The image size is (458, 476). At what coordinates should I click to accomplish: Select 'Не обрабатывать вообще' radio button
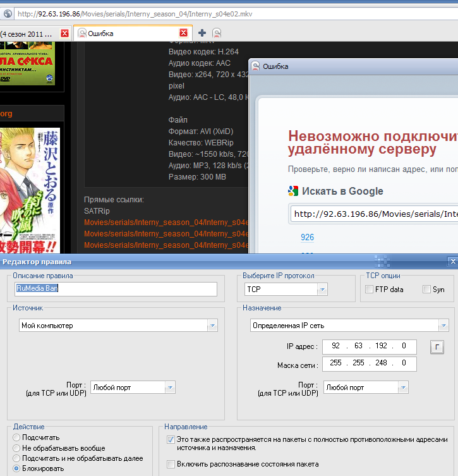tap(16, 448)
